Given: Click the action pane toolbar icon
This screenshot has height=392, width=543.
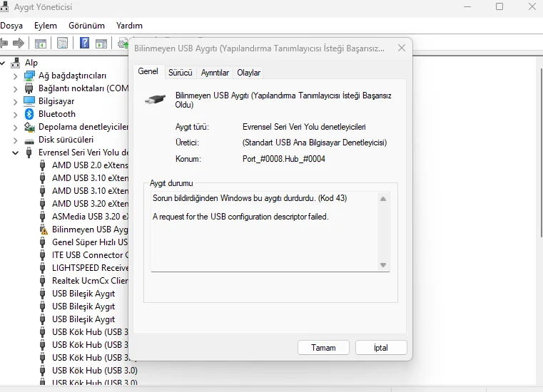Looking at the screenshot, I should [101, 43].
